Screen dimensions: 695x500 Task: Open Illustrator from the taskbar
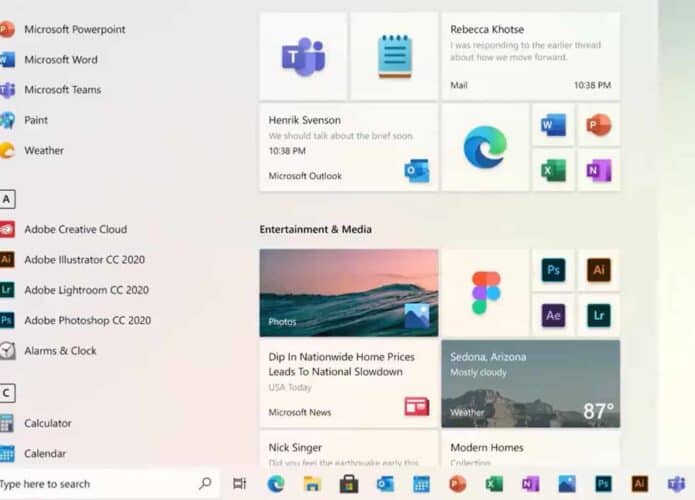click(x=640, y=484)
